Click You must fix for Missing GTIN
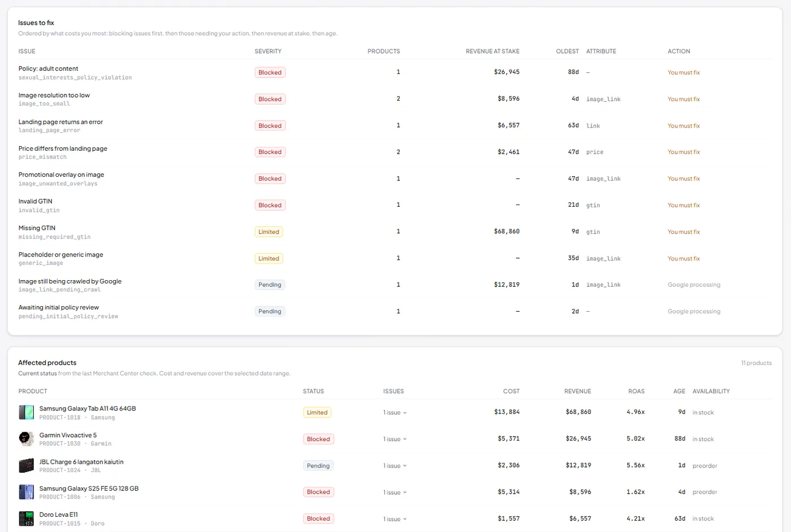This screenshot has height=532, width=791. pos(684,232)
